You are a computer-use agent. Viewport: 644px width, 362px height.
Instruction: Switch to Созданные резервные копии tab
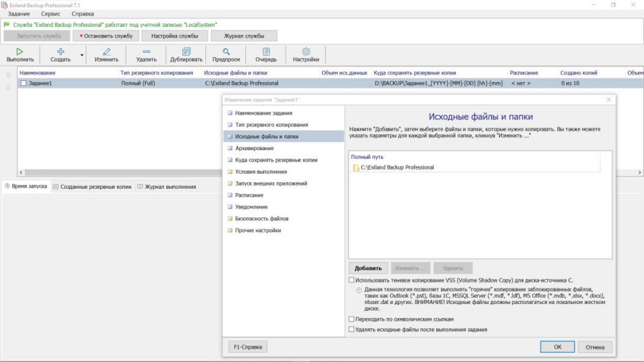[92, 186]
